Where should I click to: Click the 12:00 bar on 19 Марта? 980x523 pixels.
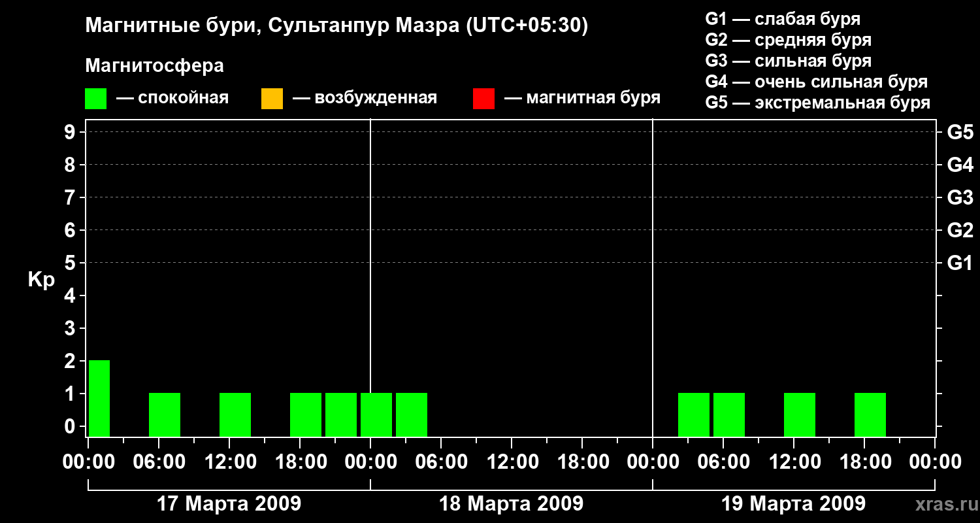click(800, 414)
